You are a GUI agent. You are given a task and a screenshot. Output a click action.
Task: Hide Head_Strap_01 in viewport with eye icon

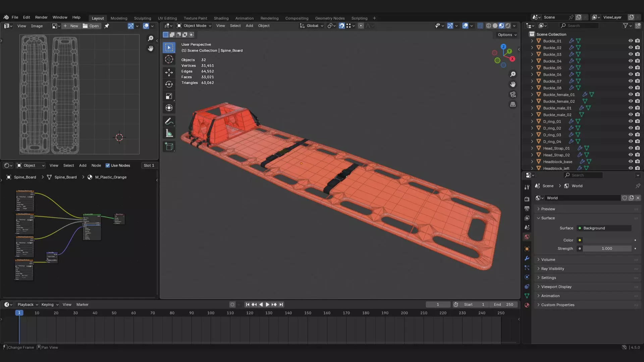[x=631, y=148]
